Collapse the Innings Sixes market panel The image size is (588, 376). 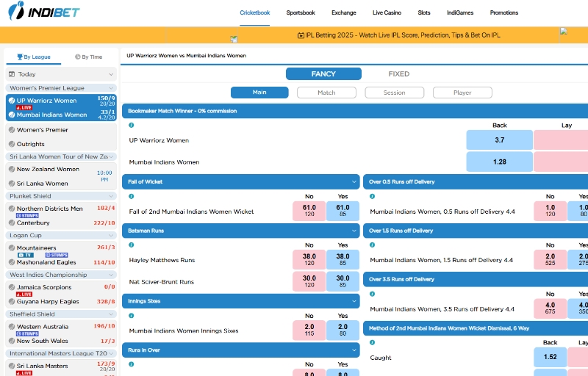coord(354,301)
